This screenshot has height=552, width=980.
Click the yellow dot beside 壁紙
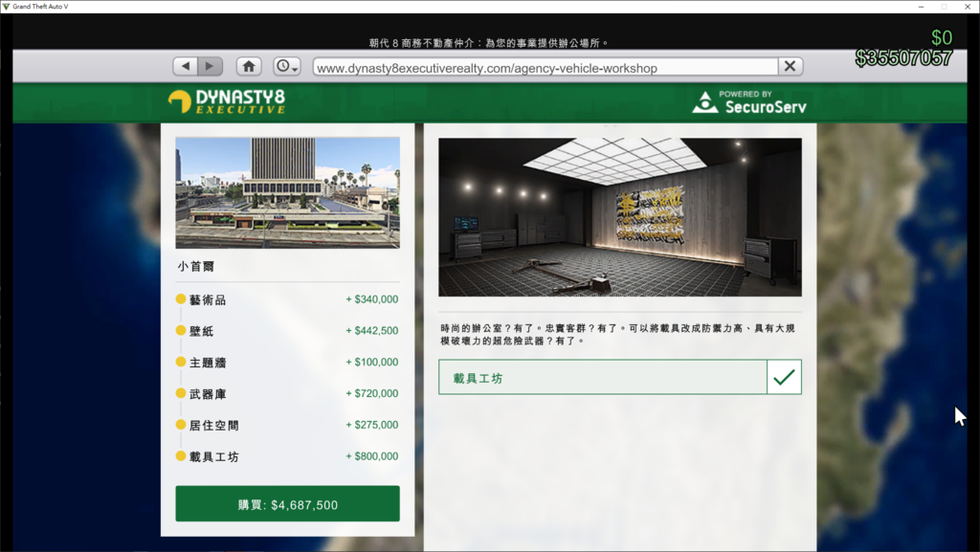point(181,330)
